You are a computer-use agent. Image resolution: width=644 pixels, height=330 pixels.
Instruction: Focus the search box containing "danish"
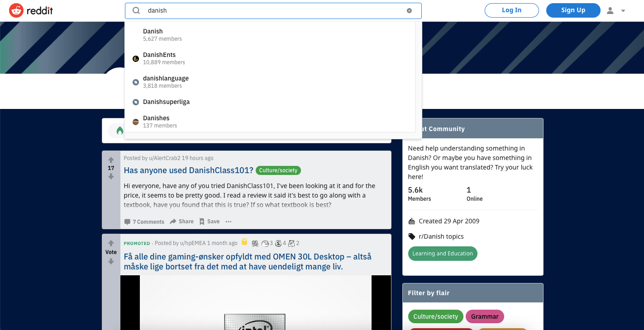pos(273,11)
